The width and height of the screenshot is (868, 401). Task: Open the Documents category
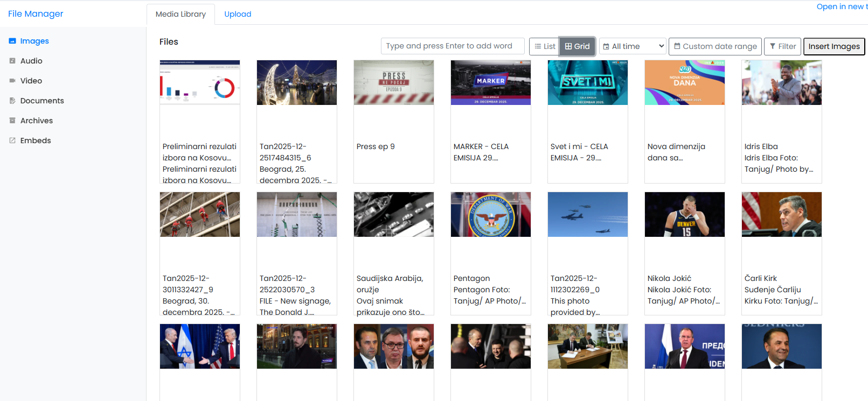(x=42, y=101)
